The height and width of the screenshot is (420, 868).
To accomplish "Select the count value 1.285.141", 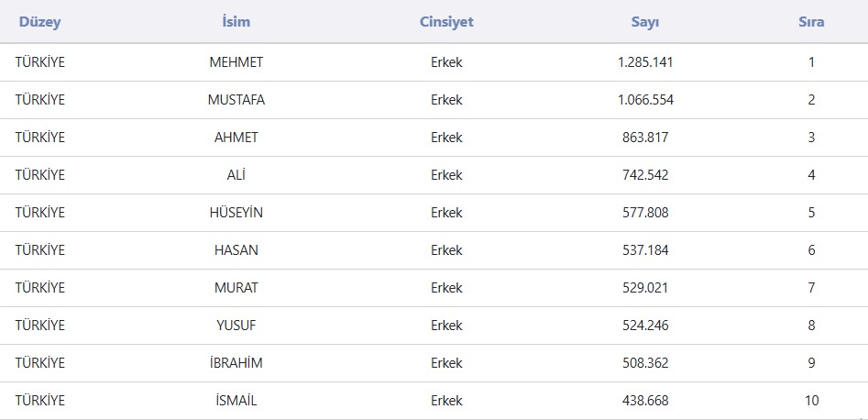I will (645, 62).
